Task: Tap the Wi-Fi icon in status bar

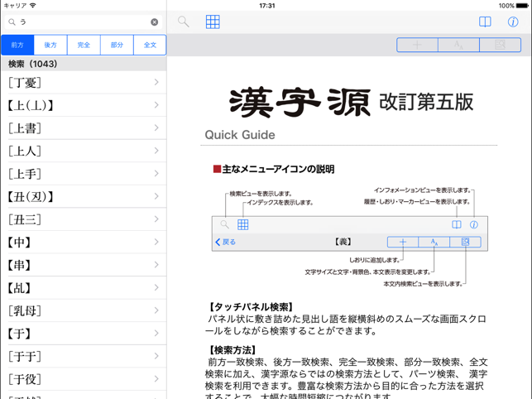Action: [x=33, y=6]
